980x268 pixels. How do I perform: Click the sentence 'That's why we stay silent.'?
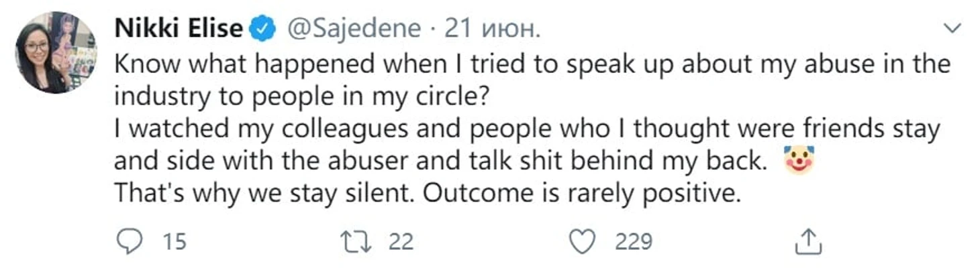[266, 194]
